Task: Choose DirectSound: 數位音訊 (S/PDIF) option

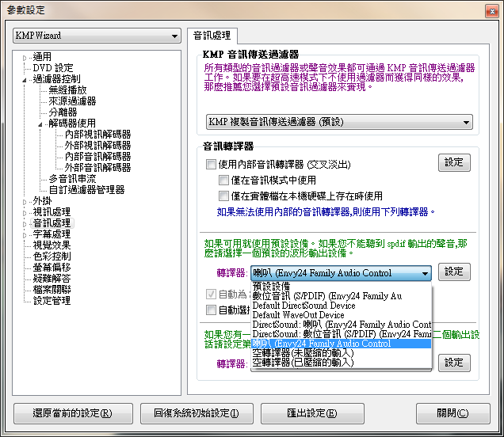Action: coord(341,334)
